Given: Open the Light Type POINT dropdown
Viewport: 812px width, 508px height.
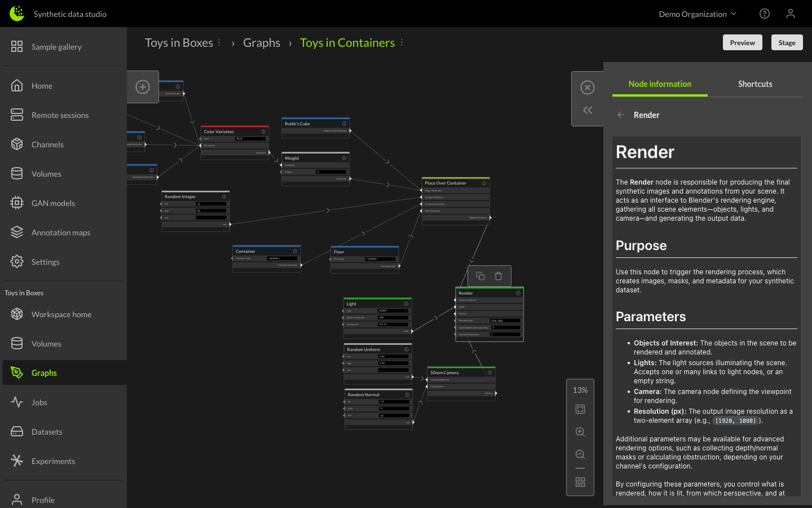Looking at the screenshot, I should (392, 311).
